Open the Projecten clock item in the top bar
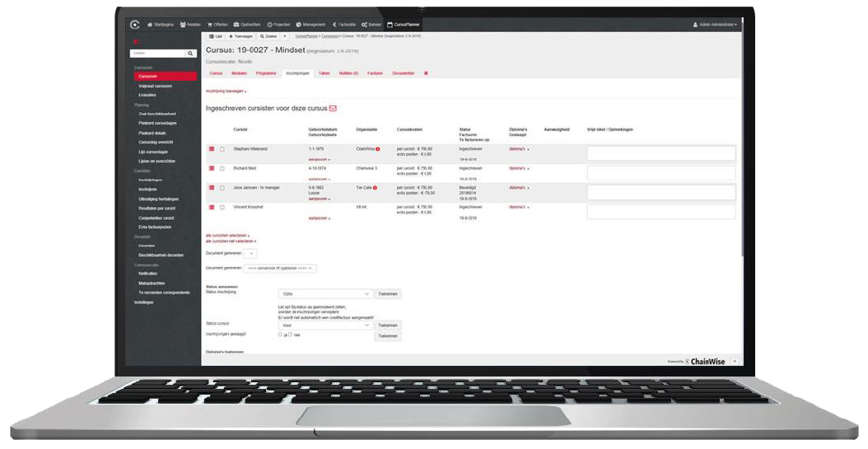The width and height of the screenshot is (868, 449). coord(278,25)
